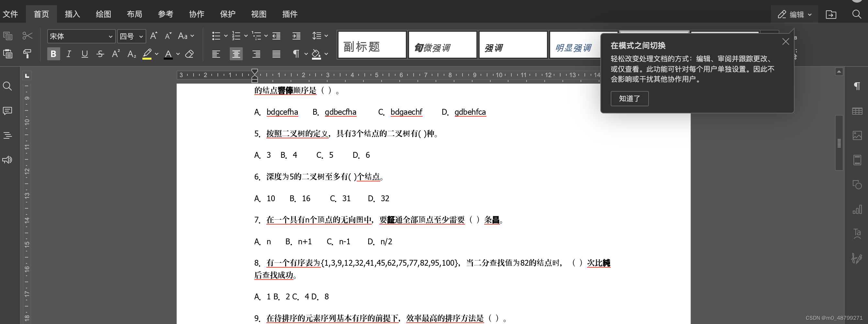Close the mode switch tooltip
The height and width of the screenshot is (324, 868).
click(x=785, y=41)
